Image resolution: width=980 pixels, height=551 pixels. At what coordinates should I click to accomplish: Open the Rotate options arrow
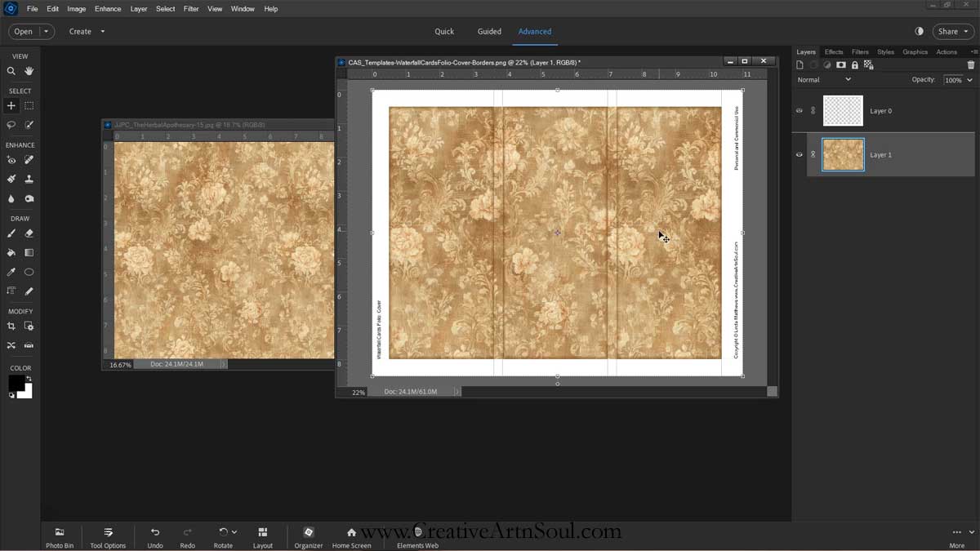[x=234, y=532]
